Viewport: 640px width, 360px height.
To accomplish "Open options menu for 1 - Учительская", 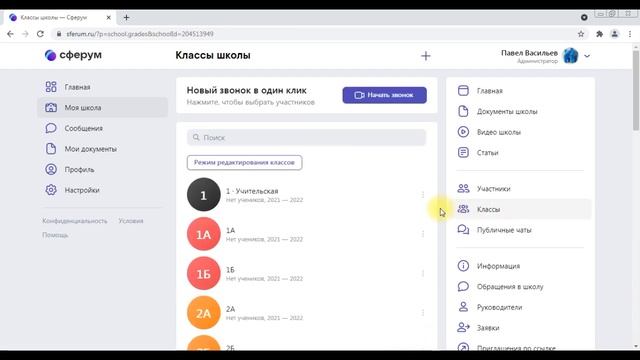I will [423, 195].
